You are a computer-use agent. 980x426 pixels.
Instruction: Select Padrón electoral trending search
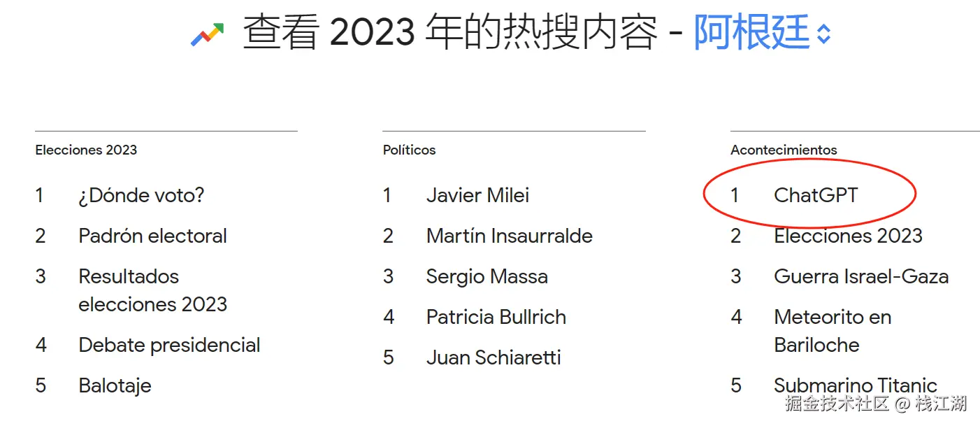(x=152, y=236)
